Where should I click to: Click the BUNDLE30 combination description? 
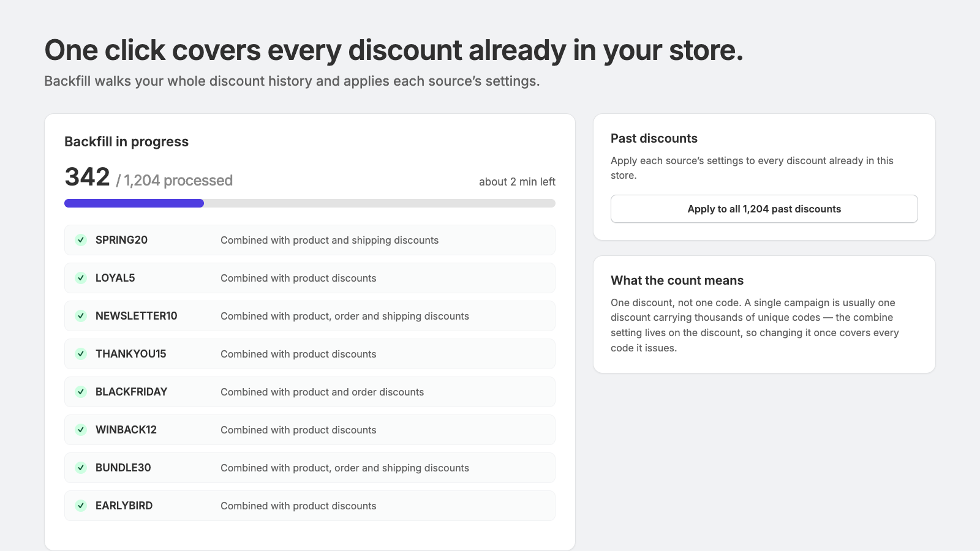pyautogui.click(x=345, y=468)
